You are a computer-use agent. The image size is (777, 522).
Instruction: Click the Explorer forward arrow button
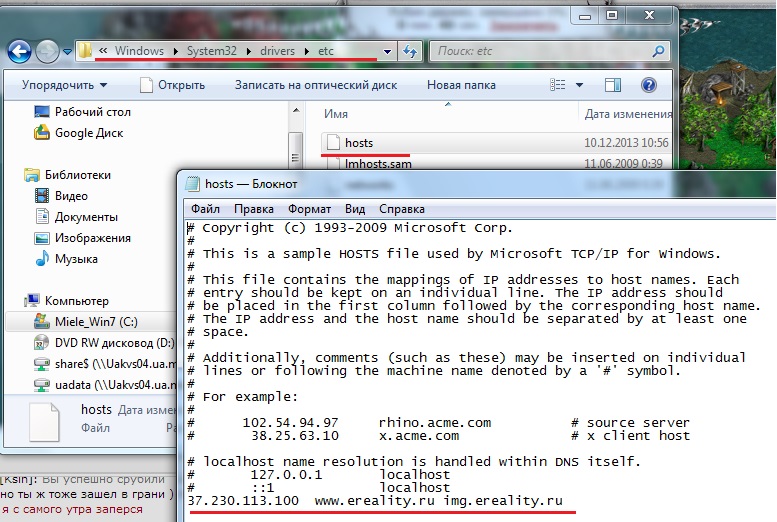coord(47,51)
